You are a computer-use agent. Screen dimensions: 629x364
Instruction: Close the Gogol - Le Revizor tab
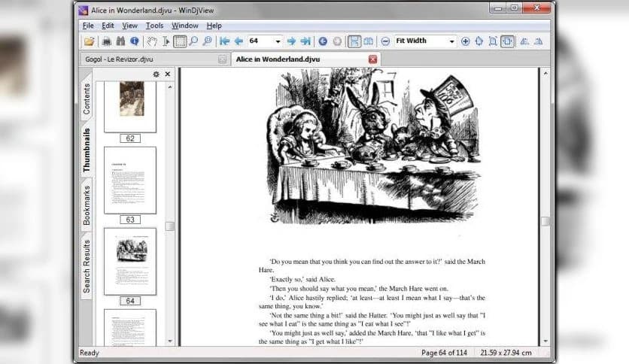pyautogui.click(x=222, y=59)
